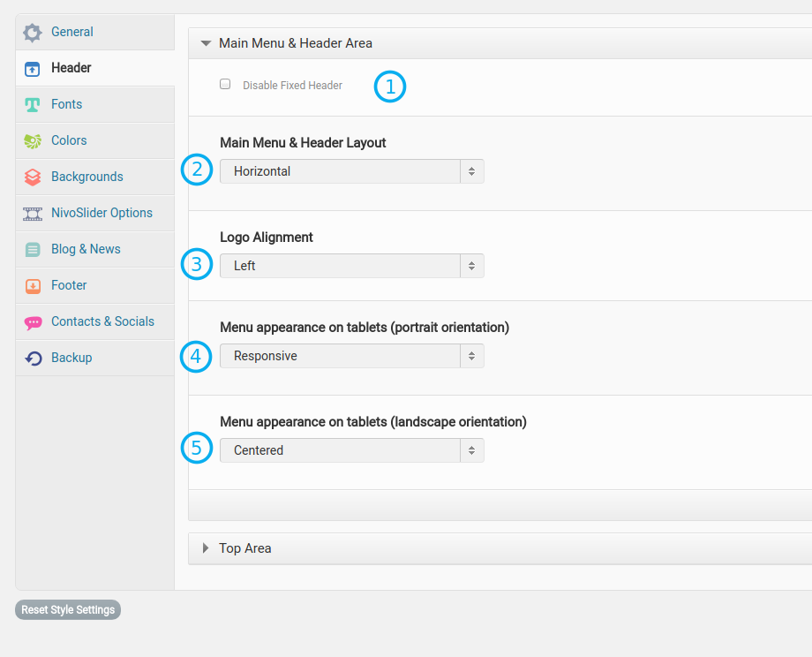The width and height of the screenshot is (812, 657).
Task: Switch to the Header tab
Action: click(x=71, y=68)
